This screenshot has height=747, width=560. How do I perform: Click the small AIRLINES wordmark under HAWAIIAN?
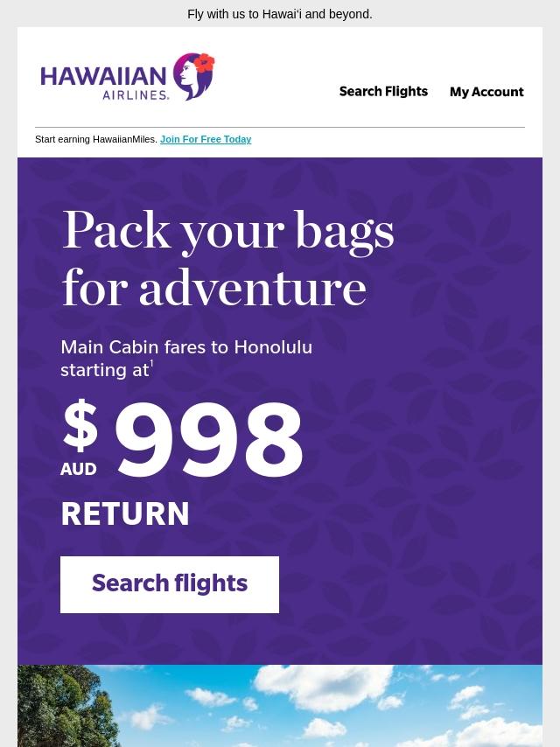pyautogui.click(x=136, y=94)
